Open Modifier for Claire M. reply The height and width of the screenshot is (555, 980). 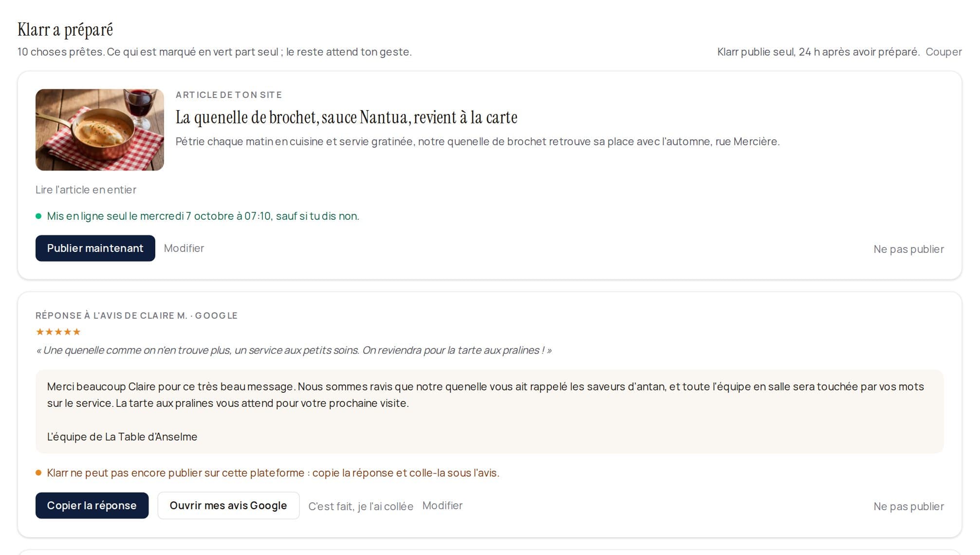pos(443,505)
